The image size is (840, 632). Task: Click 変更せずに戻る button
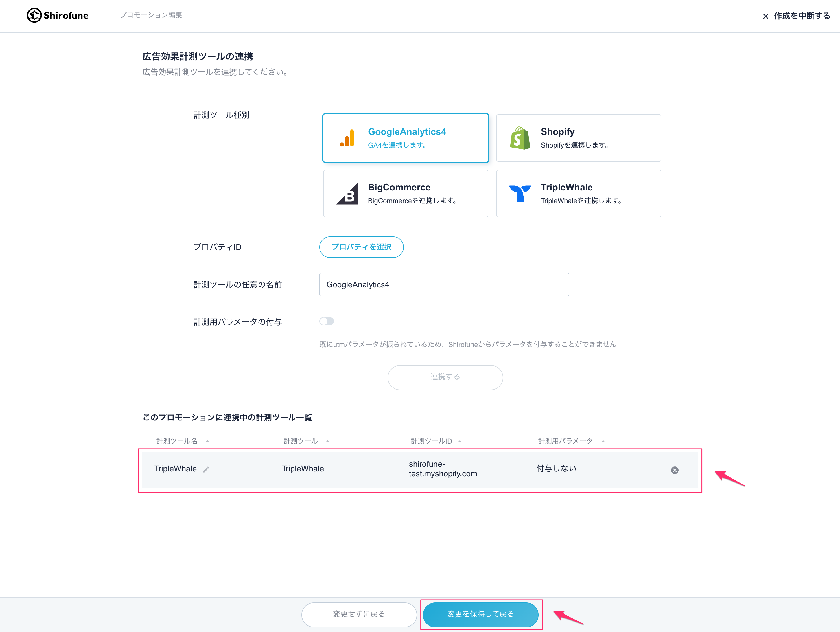tap(359, 614)
